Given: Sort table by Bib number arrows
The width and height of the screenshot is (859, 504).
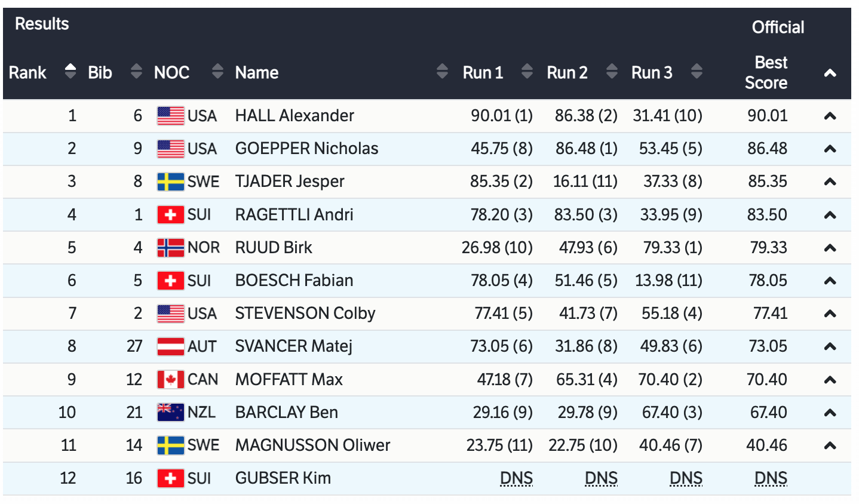Looking at the screenshot, I should [137, 72].
